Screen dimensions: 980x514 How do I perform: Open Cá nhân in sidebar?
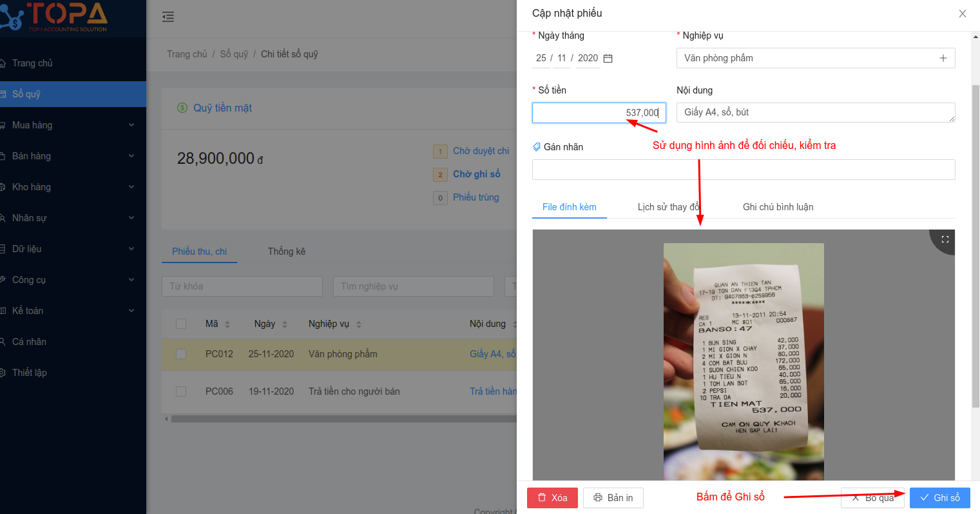pos(73,342)
